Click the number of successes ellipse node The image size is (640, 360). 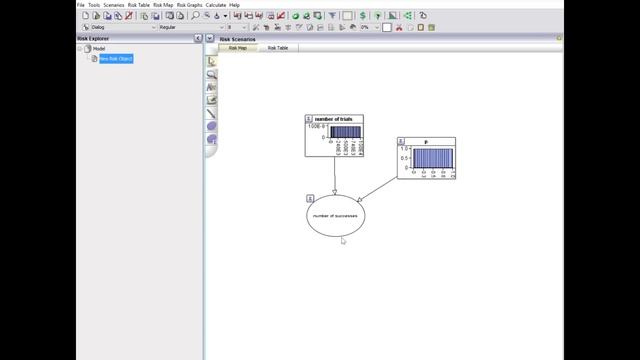click(x=336, y=216)
